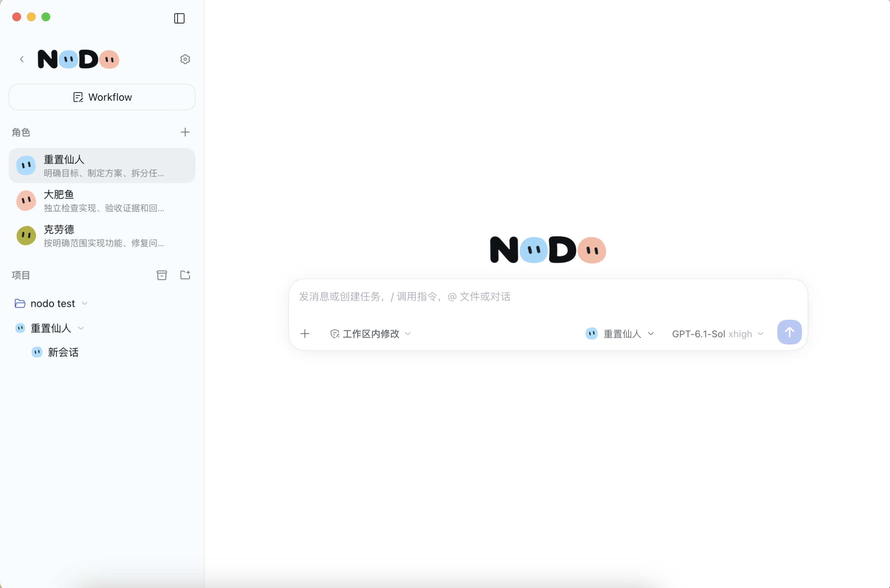Click the large NODO logo in the main area
Image resolution: width=890 pixels, height=588 pixels.
tap(548, 250)
